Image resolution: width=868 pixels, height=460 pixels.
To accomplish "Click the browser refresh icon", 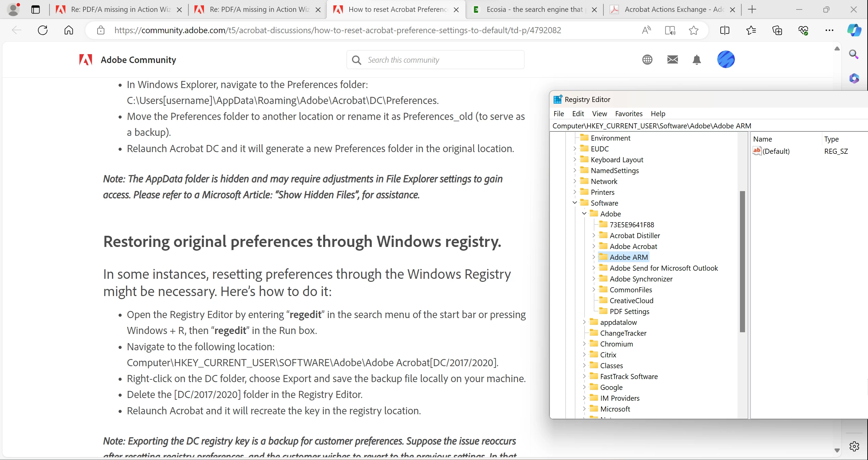I will coord(43,30).
